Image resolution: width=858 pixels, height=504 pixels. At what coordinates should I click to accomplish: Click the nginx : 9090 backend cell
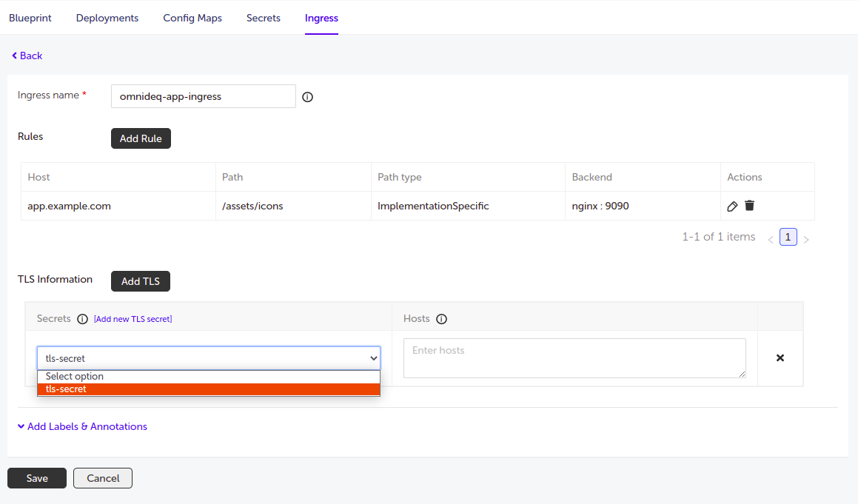pyautogui.click(x=643, y=206)
